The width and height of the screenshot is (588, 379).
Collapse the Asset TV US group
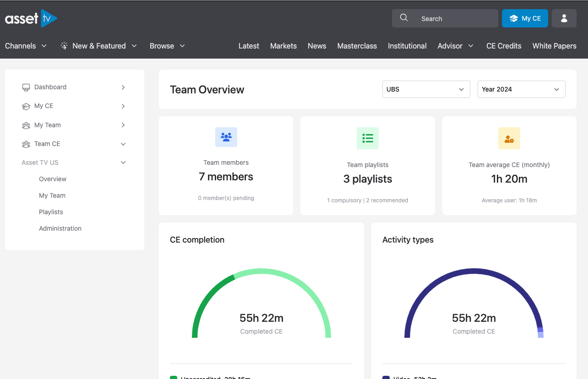pyautogui.click(x=123, y=162)
